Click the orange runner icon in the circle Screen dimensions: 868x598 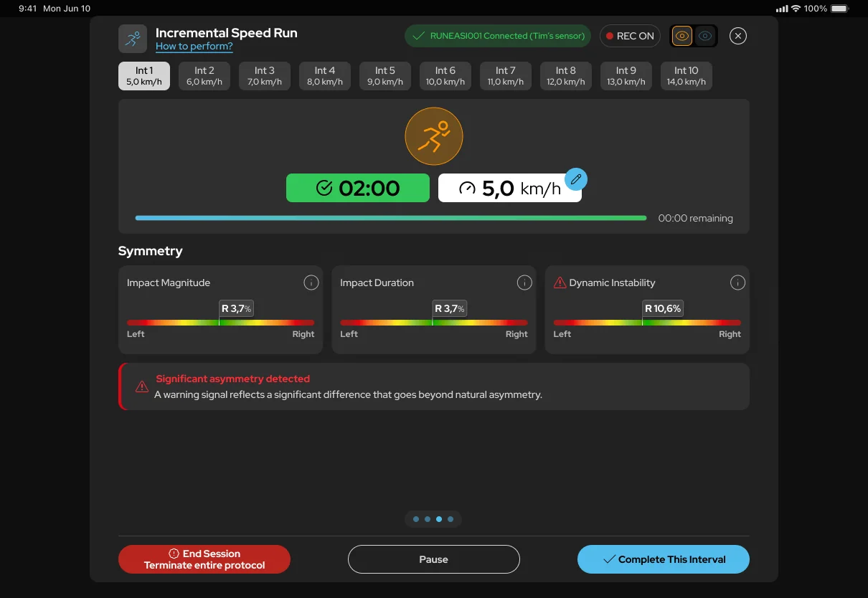tap(434, 136)
